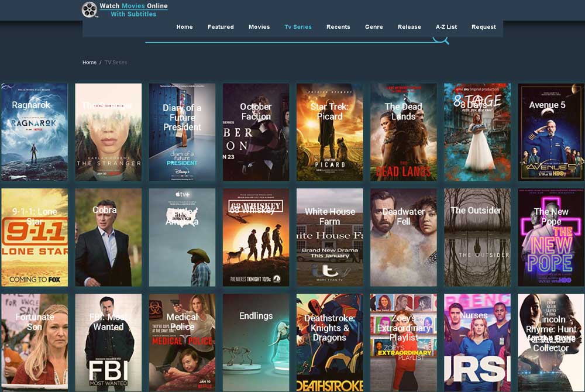This screenshot has width=585, height=392.
Task: Click the Watch Movies Online site title
Action: pos(133,10)
